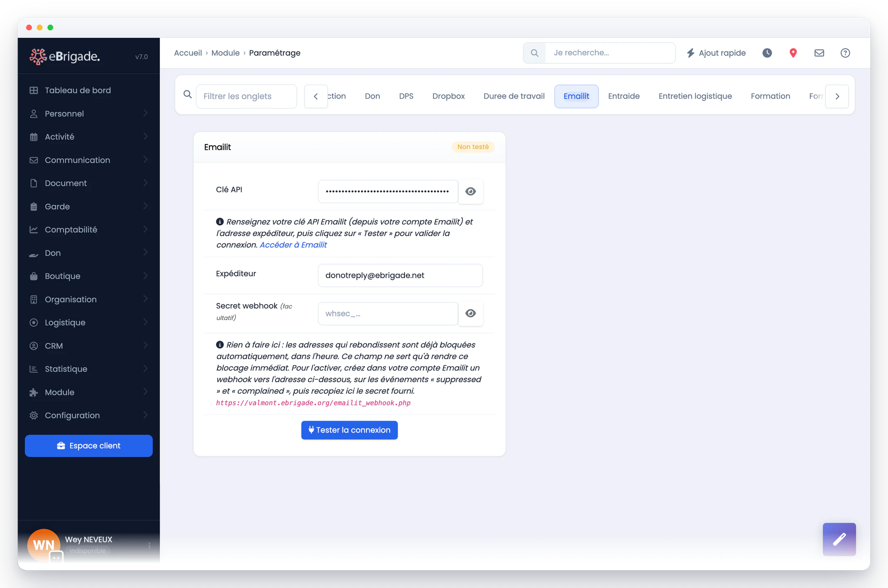Click the Don hand icon in sidebar
The width and height of the screenshot is (888, 588).
[34, 254]
